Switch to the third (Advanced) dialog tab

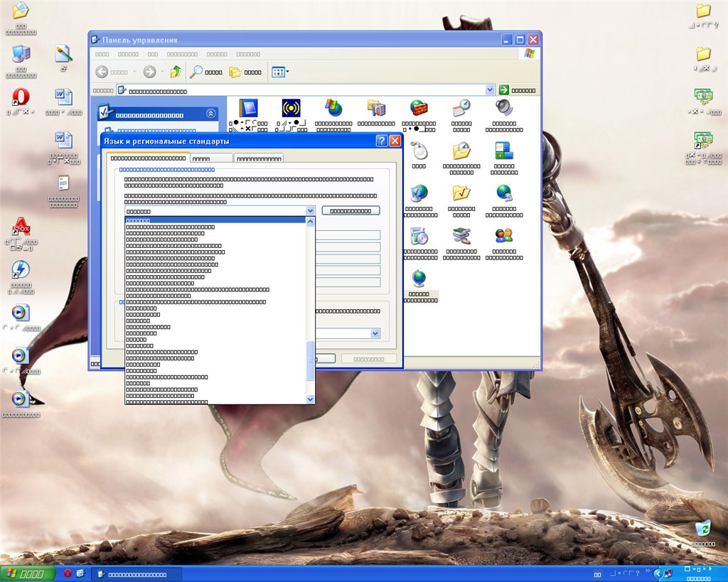pos(259,158)
